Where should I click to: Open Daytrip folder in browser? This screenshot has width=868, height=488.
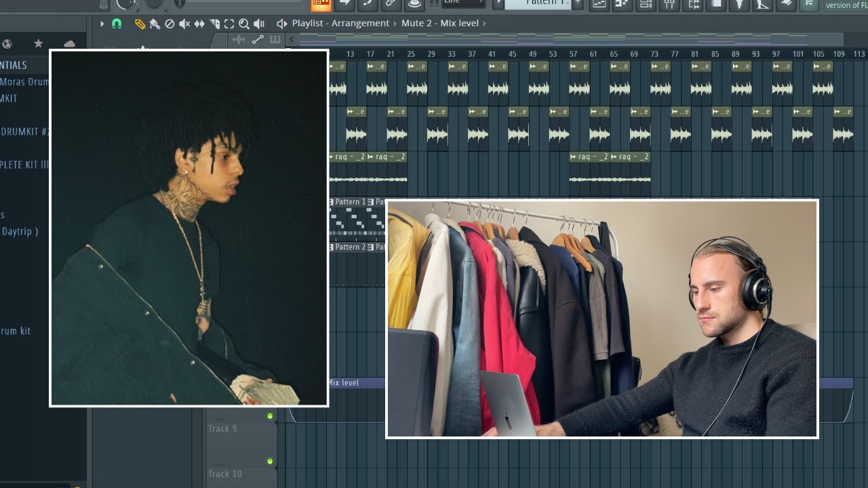point(19,231)
